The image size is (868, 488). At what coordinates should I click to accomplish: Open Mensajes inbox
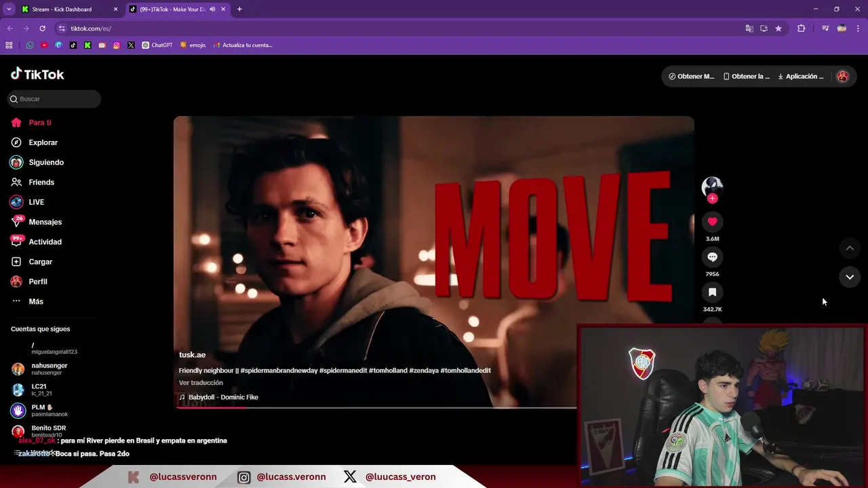click(x=36, y=222)
